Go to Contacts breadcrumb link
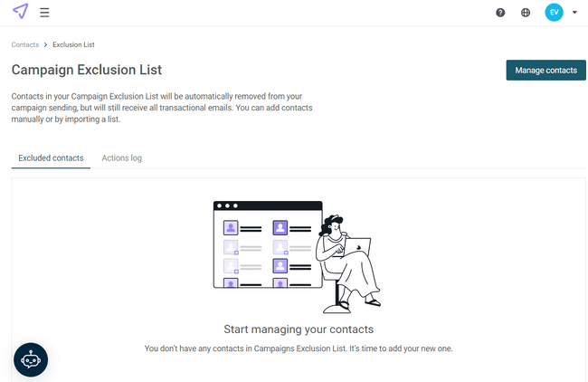This screenshot has height=382, width=588. (x=25, y=44)
